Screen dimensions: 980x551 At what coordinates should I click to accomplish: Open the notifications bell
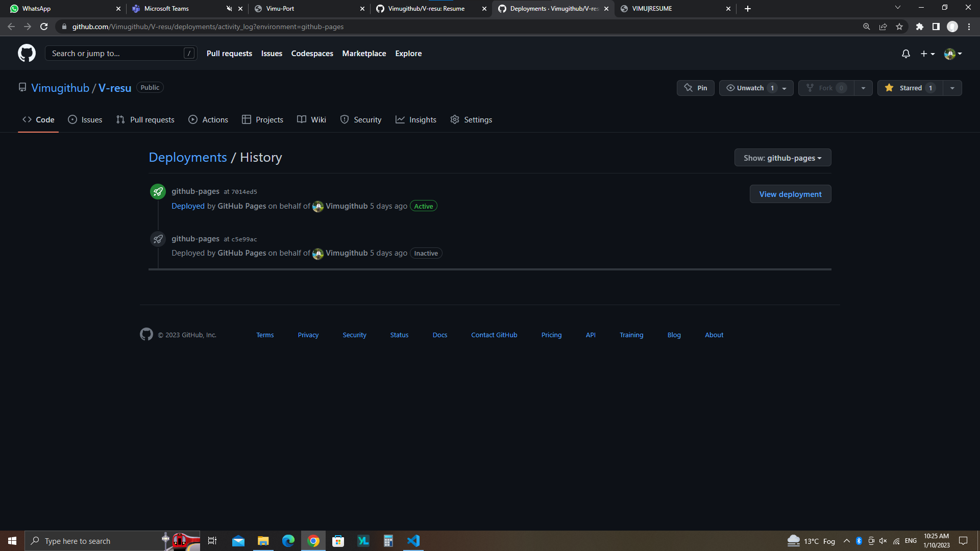click(x=905, y=54)
